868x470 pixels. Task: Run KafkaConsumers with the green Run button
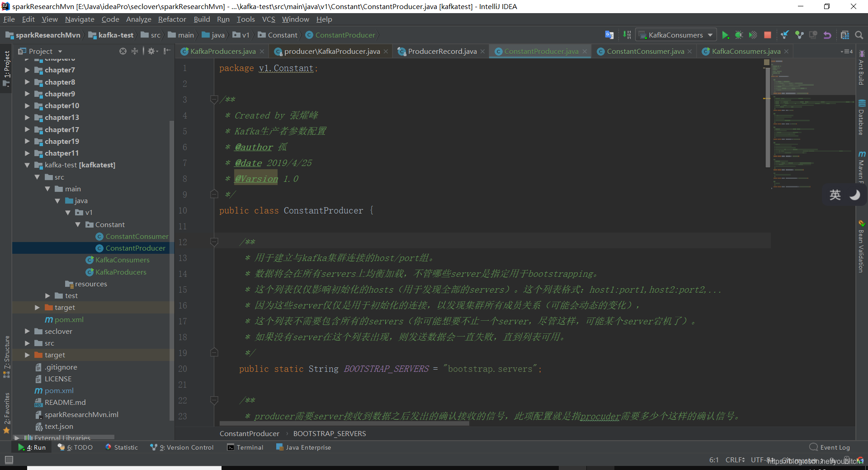pyautogui.click(x=725, y=35)
